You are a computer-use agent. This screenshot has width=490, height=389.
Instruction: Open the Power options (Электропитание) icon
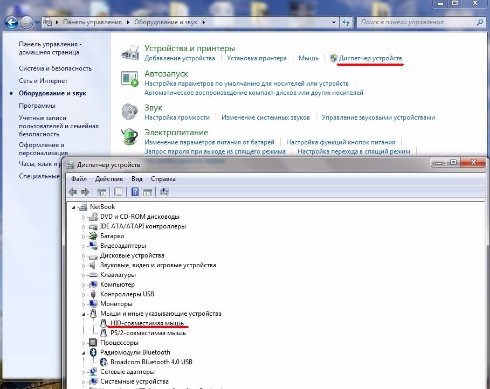[x=130, y=137]
